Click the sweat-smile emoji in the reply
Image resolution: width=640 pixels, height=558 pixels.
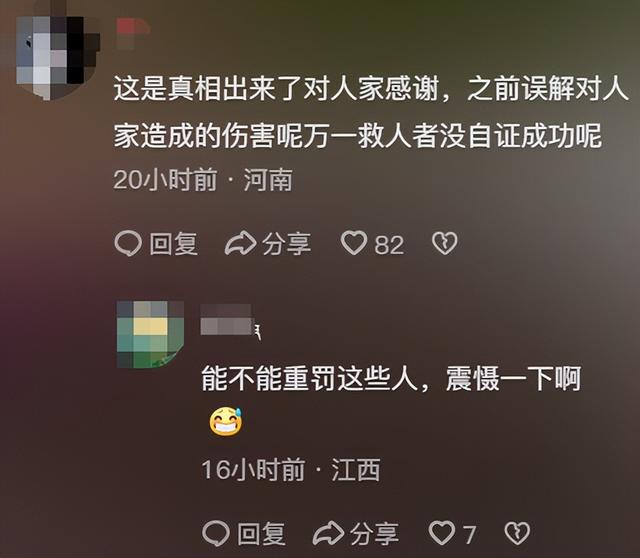click(226, 421)
